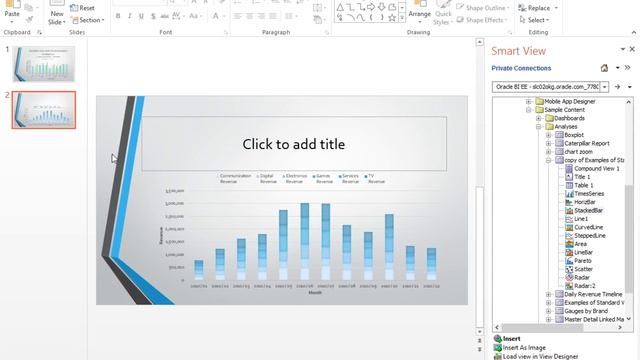
Task: Open Shape Outline options
Action: pos(483,8)
